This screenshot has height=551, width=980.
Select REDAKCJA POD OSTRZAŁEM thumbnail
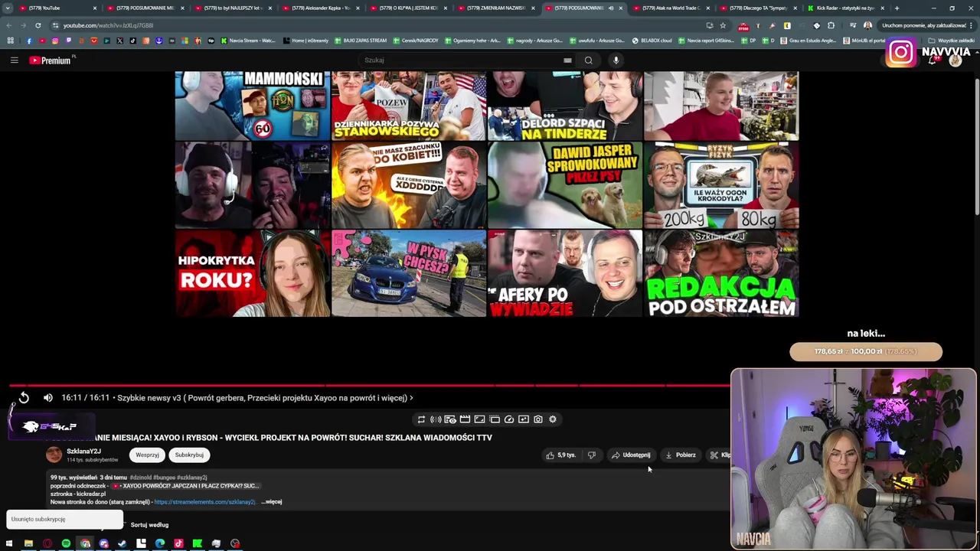pyautogui.click(x=721, y=273)
